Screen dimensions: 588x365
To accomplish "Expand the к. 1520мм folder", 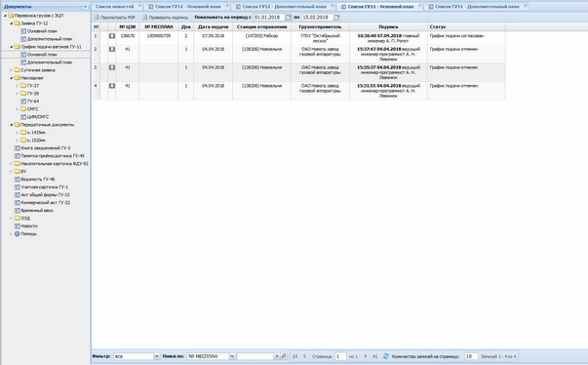I will pos(18,141).
